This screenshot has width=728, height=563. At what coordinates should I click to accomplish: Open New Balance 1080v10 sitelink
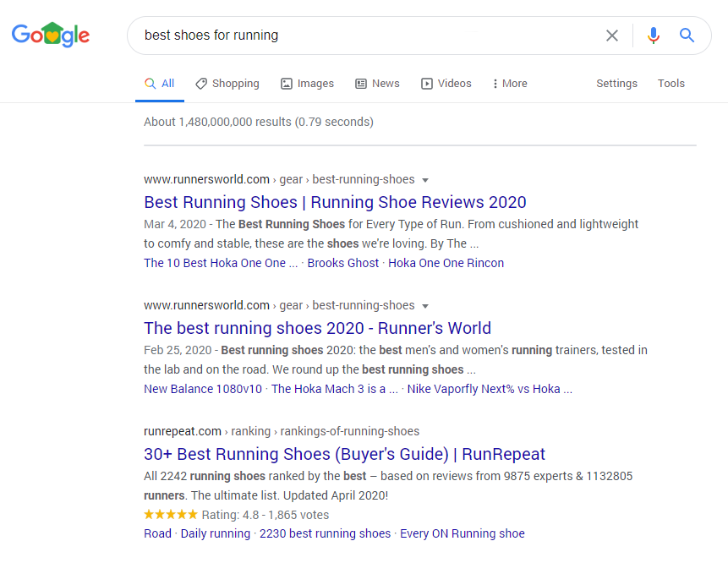[203, 389]
